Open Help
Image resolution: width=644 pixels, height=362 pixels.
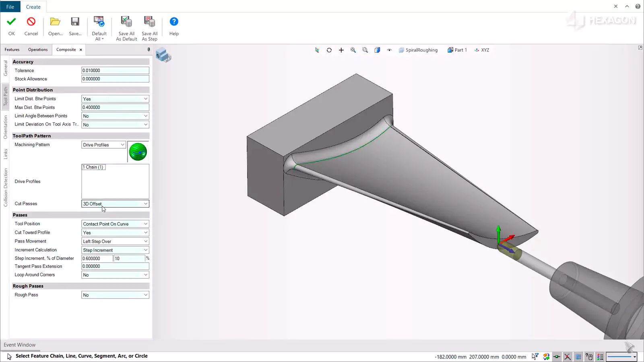click(174, 27)
